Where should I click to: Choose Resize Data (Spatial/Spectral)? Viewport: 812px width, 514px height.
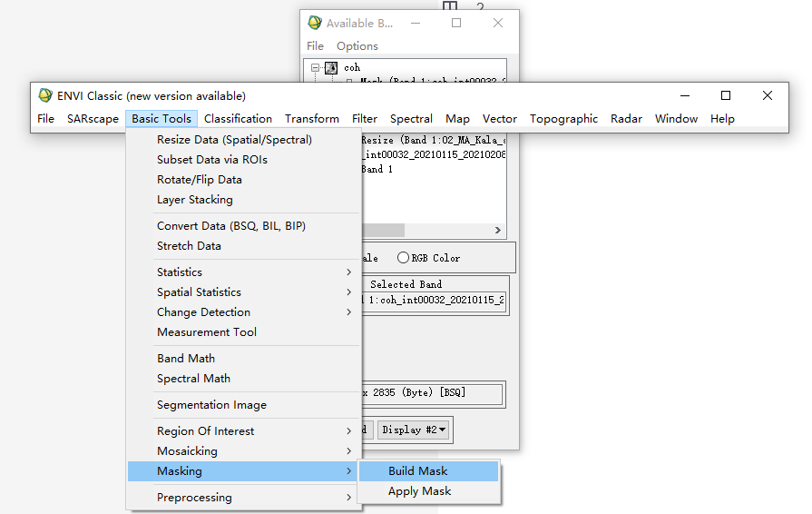(244, 140)
